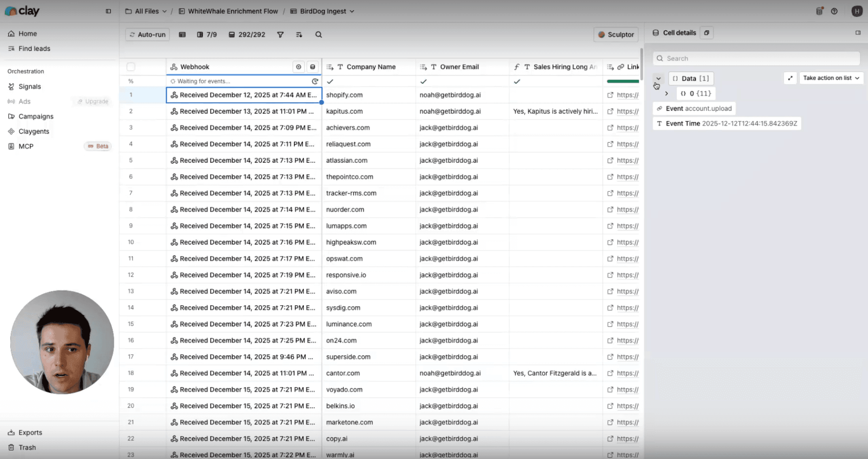Open Home in the sidebar
Viewport: 868px width, 459px height.
tap(27, 34)
